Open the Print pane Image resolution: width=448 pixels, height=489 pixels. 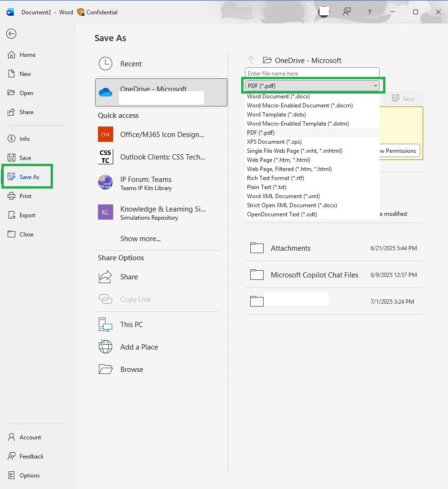click(19, 196)
